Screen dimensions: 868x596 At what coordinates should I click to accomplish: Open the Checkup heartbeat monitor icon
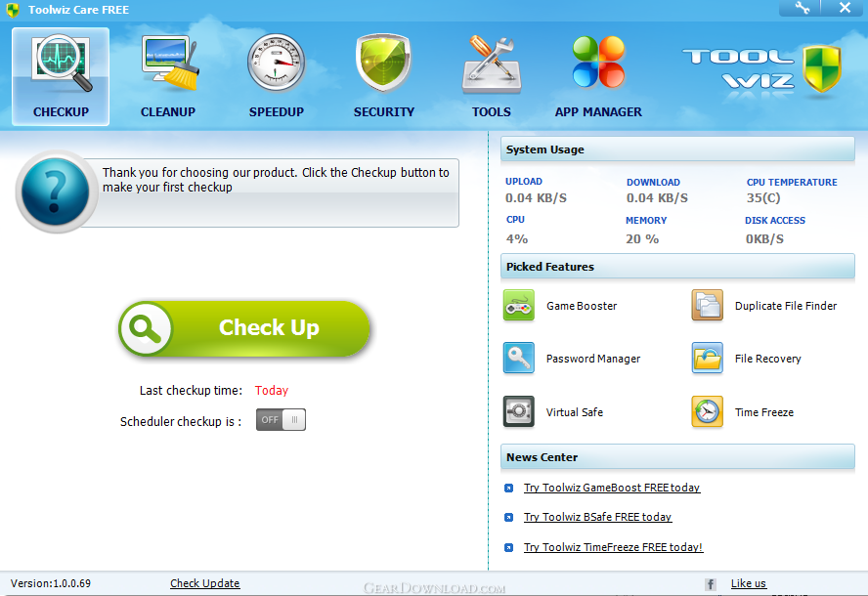point(62,64)
